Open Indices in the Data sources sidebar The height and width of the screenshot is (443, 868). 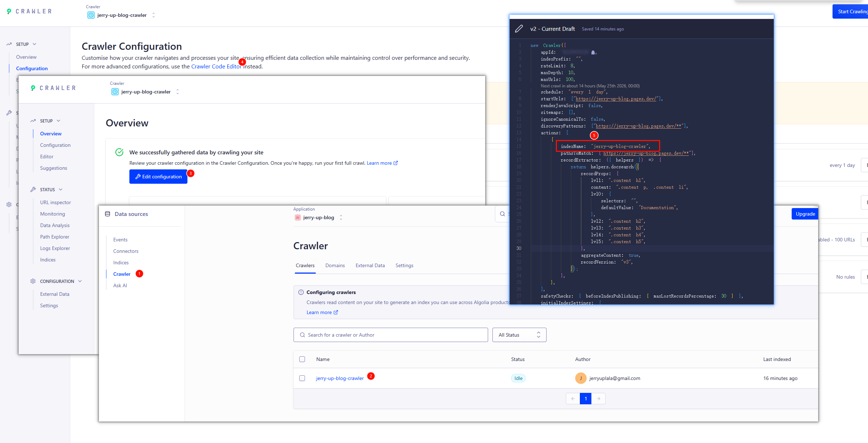[x=121, y=263]
